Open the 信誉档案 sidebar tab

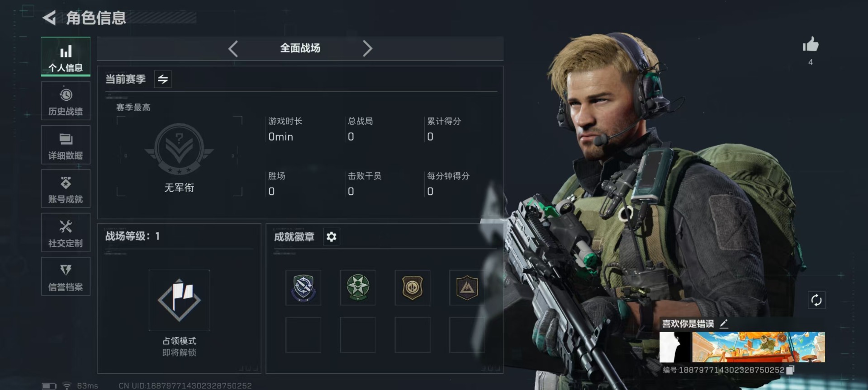[66, 277]
